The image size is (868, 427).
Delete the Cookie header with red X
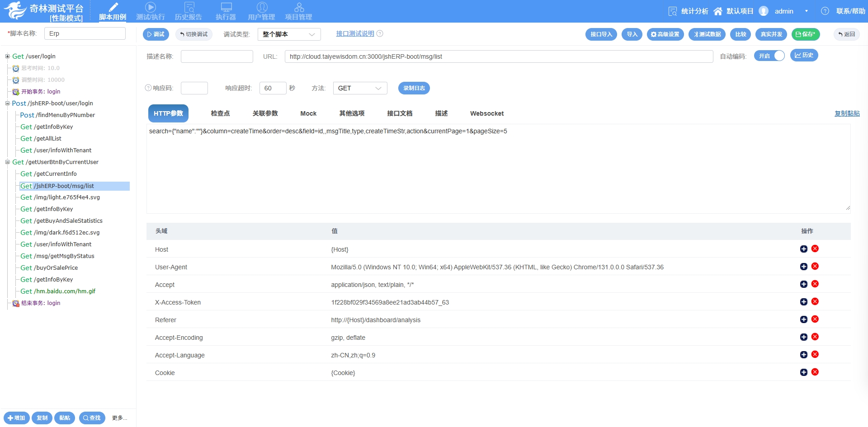click(815, 372)
